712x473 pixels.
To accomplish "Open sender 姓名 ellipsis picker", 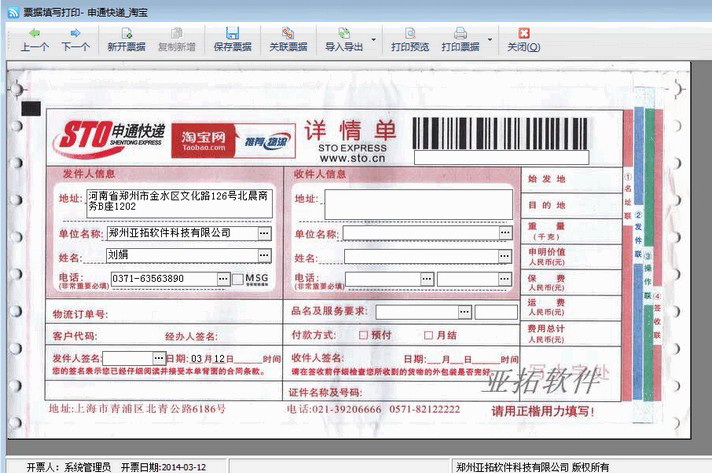I will [x=264, y=256].
